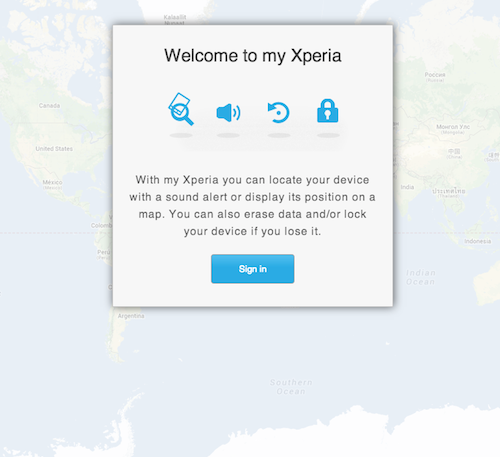Click the Indian Ocean label
Image resolution: width=500 pixels, height=457 pixels.
click(x=421, y=277)
